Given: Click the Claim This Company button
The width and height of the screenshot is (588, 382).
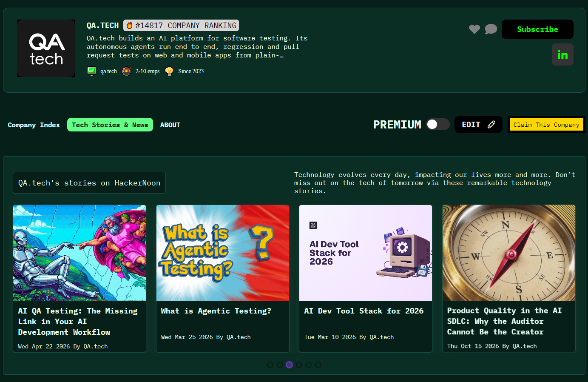Looking at the screenshot, I should tap(546, 125).
